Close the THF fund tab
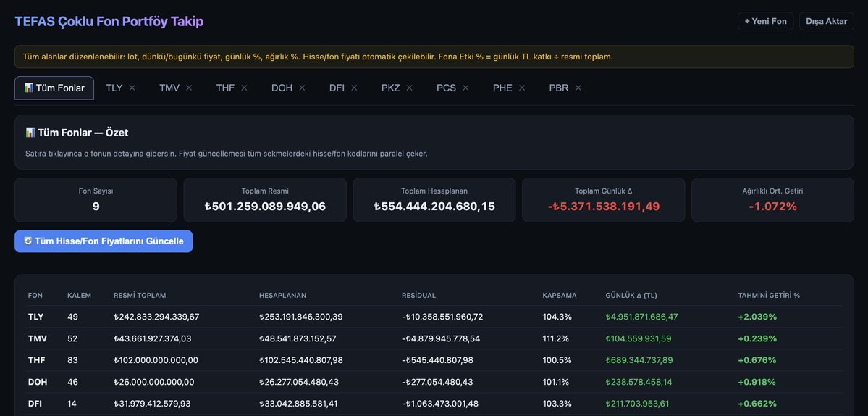The image size is (868, 416). [244, 88]
